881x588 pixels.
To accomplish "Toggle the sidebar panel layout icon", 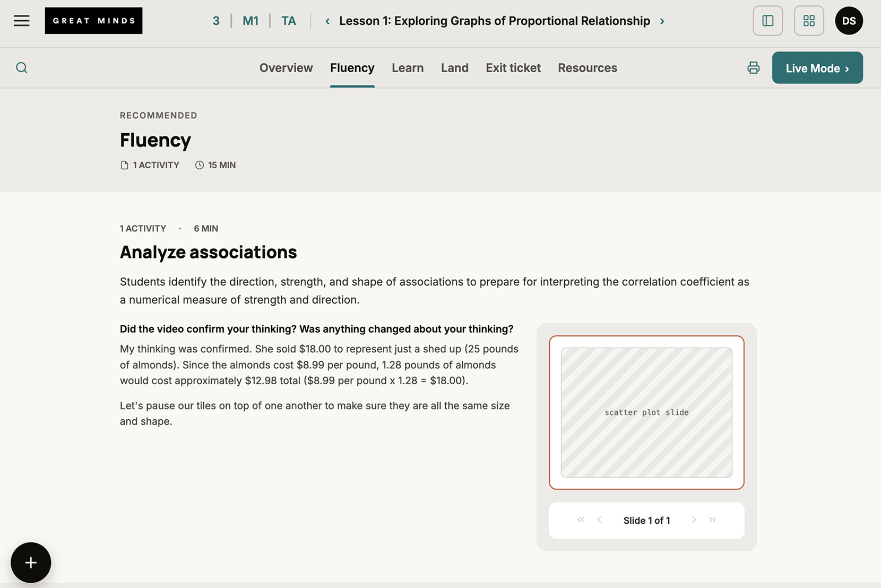I will point(767,21).
